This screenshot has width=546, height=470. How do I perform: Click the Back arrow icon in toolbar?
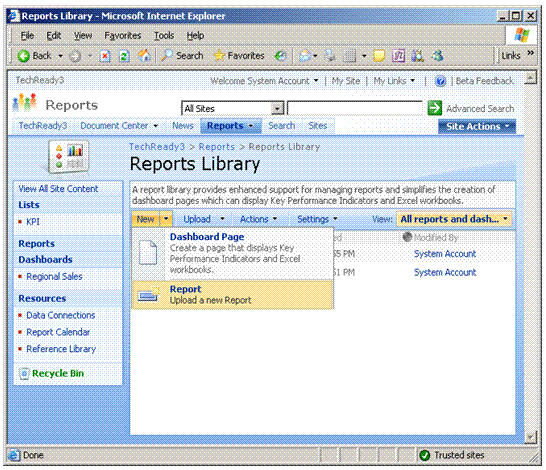(x=24, y=56)
